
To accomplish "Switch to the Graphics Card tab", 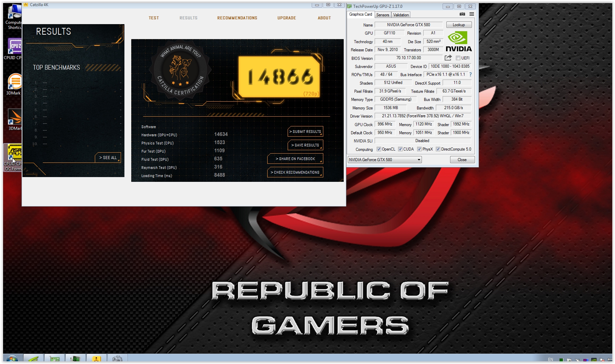I will pos(360,14).
